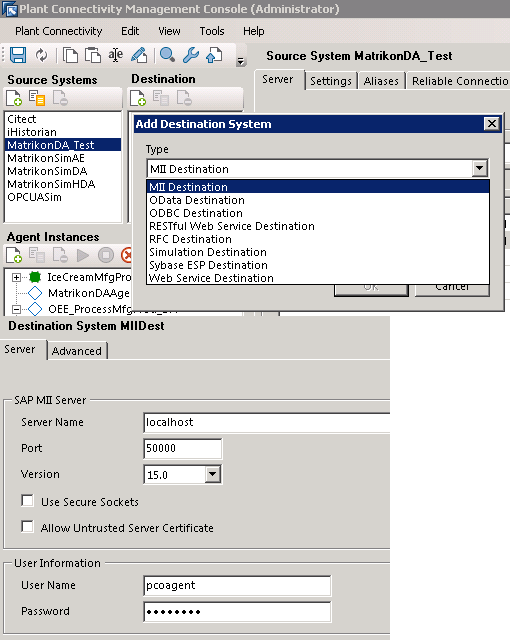Choose OData Destination type
510x640 pixels.
pyautogui.click(x=318, y=200)
